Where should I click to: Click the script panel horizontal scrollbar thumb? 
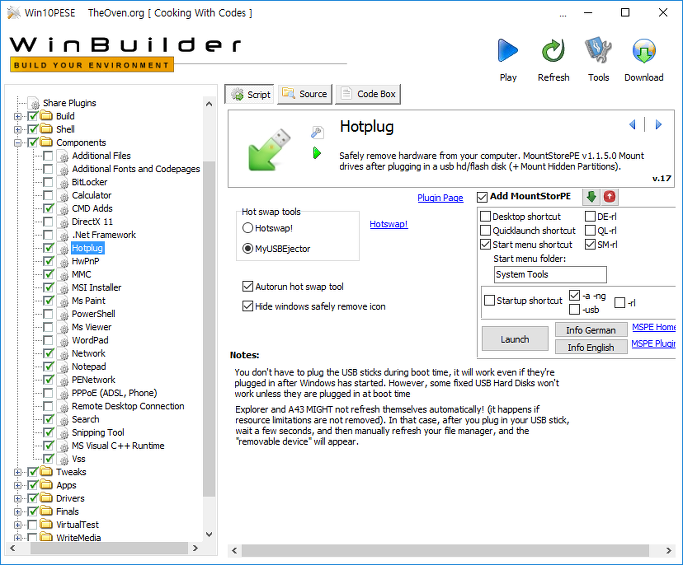coord(445,550)
